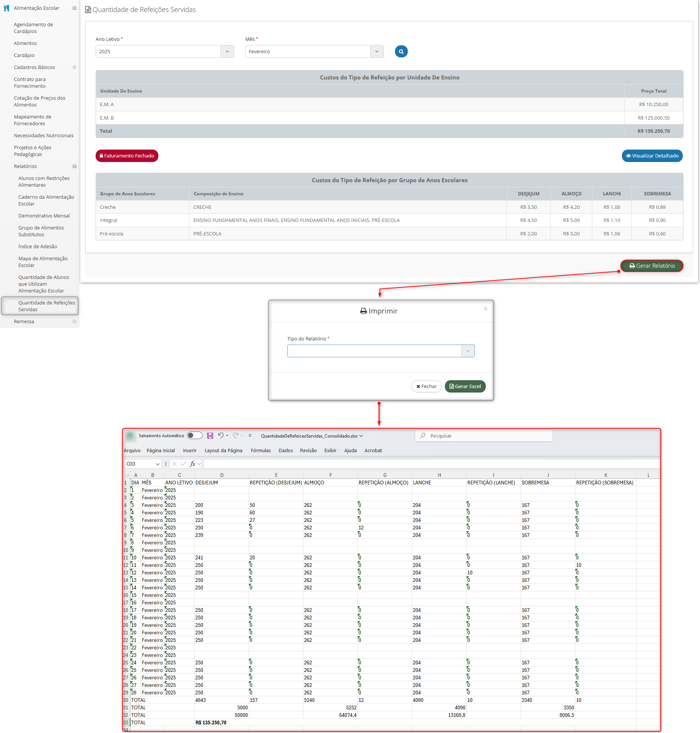
Task: Click the DESJEJUM column header on web table
Action: [528, 193]
